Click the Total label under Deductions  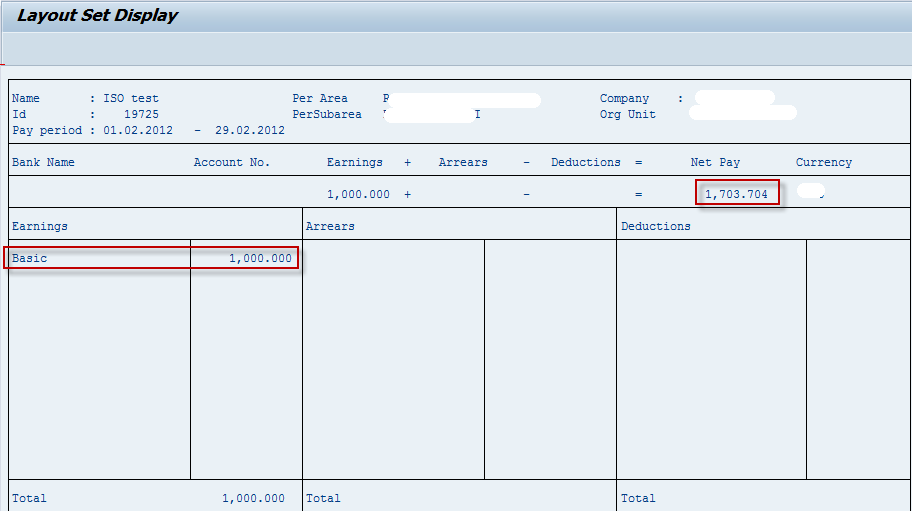coord(638,498)
